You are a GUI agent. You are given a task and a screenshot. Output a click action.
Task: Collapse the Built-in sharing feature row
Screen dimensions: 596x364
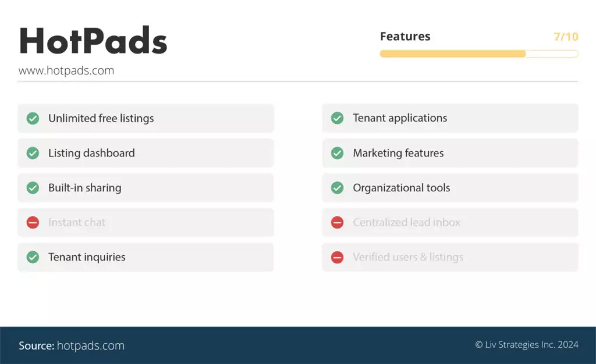click(146, 188)
